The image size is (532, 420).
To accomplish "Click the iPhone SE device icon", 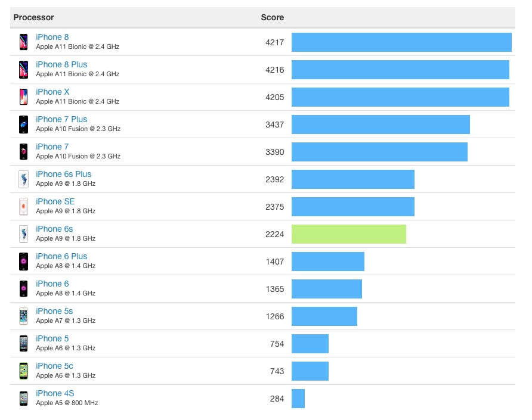I will tap(23, 206).
